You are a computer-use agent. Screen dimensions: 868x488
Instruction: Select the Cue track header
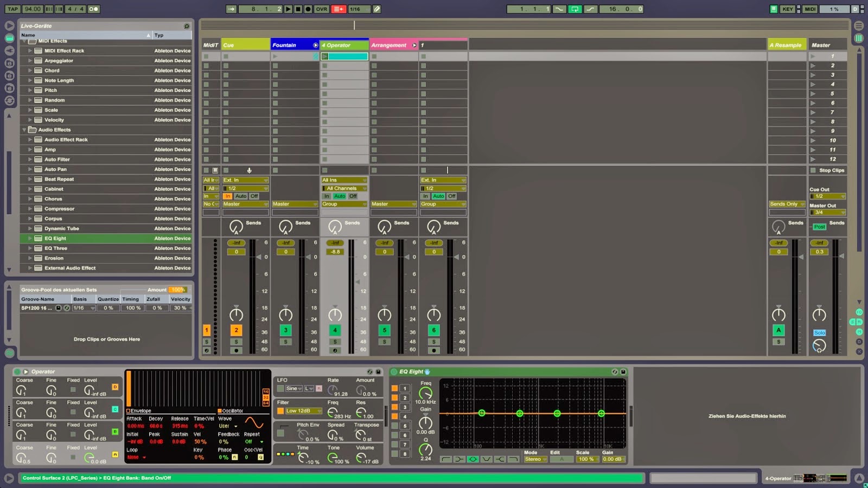click(x=246, y=45)
